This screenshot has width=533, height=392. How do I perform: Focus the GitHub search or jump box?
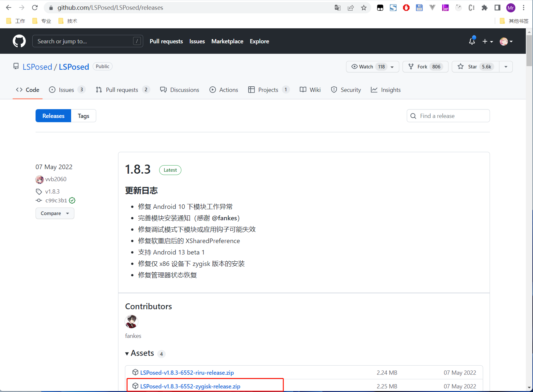click(x=87, y=41)
